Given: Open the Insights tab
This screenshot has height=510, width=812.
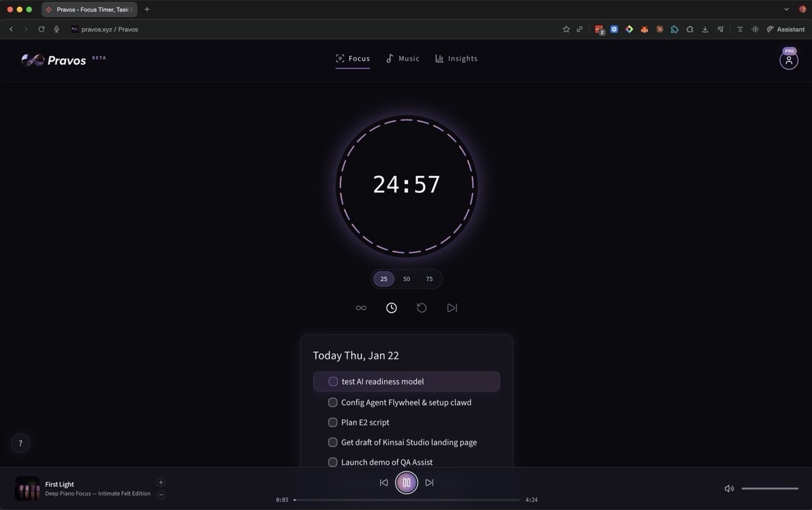Looking at the screenshot, I should [x=456, y=59].
